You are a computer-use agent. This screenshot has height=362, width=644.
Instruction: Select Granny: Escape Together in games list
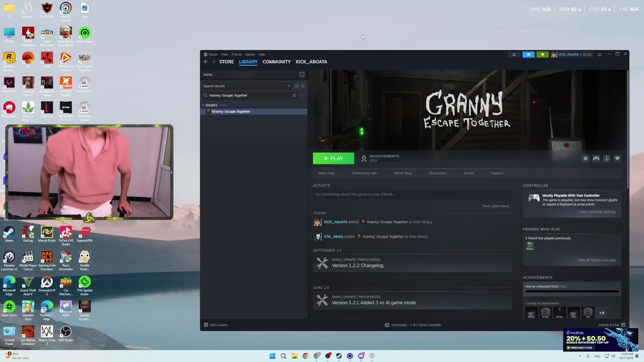(x=254, y=112)
